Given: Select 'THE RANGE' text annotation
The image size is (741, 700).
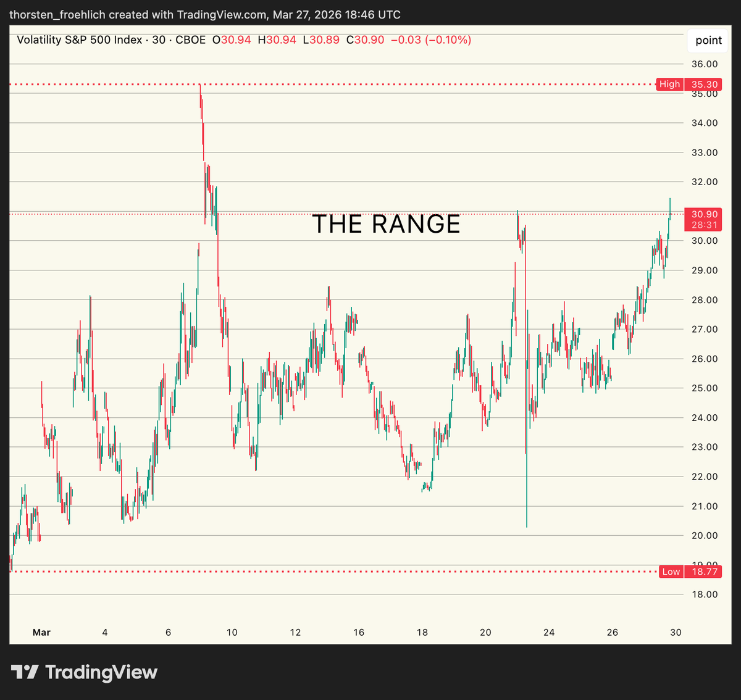Looking at the screenshot, I should [386, 224].
